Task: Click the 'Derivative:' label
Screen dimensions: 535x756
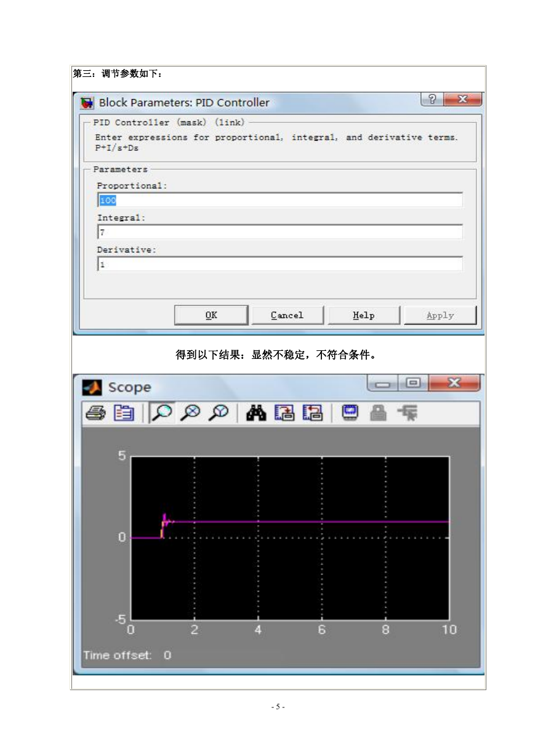Action: (127, 249)
